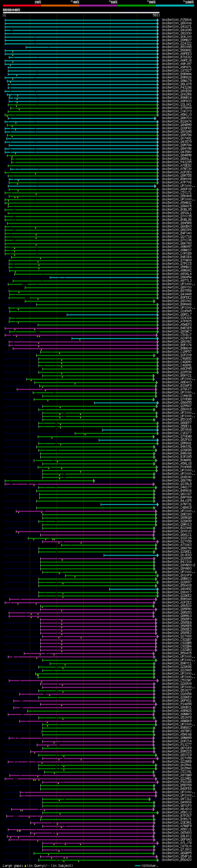Select hit UniRef100_A9PJM7
The image size is (197, 868).
(176, 64)
